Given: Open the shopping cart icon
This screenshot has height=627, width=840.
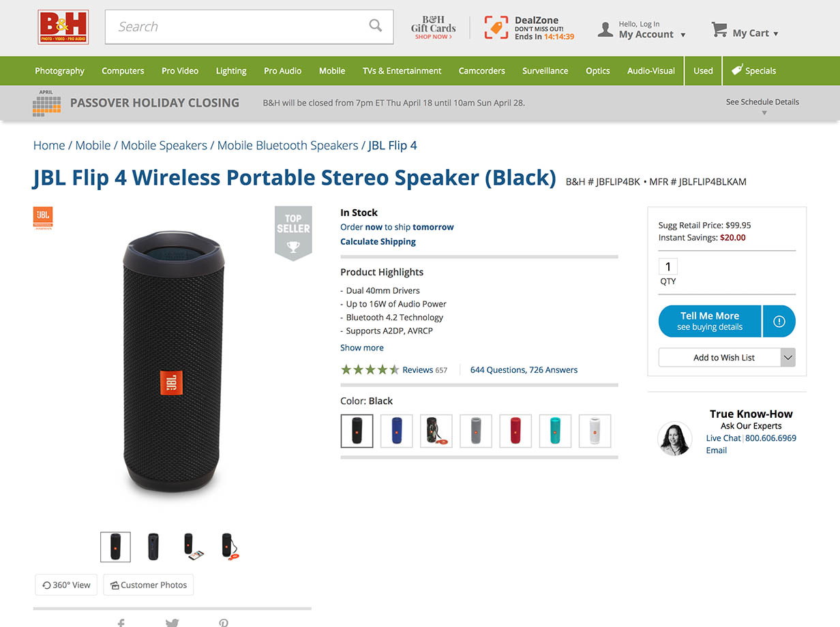Looking at the screenshot, I should [719, 29].
